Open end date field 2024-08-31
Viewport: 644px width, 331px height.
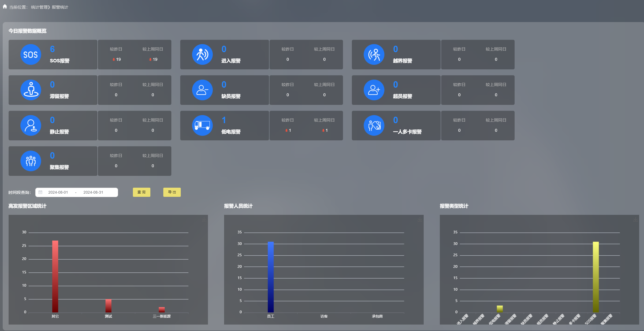pyautogui.click(x=93, y=192)
